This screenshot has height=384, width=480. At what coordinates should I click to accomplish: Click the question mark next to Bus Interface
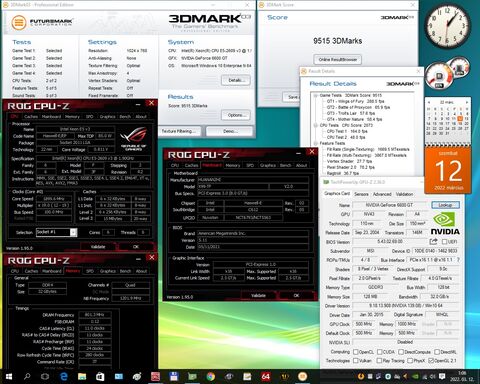[458, 260]
